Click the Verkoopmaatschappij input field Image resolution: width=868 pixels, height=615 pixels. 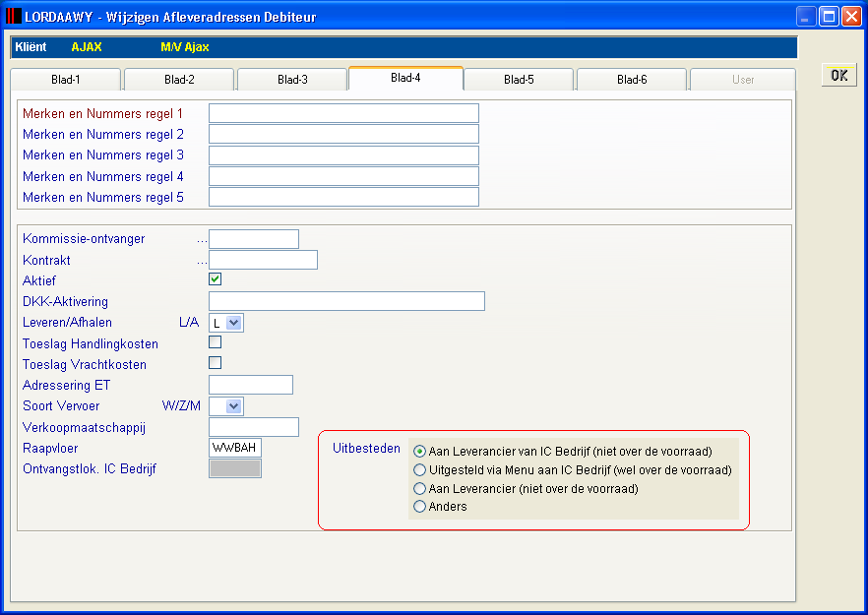pyautogui.click(x=254, y=427)
